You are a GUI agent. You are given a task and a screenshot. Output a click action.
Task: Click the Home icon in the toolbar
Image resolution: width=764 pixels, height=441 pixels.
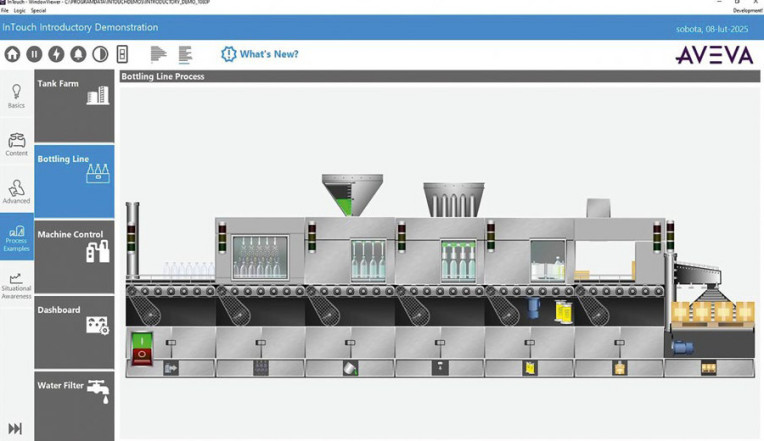pyautogui.click(x=12, y=54)
